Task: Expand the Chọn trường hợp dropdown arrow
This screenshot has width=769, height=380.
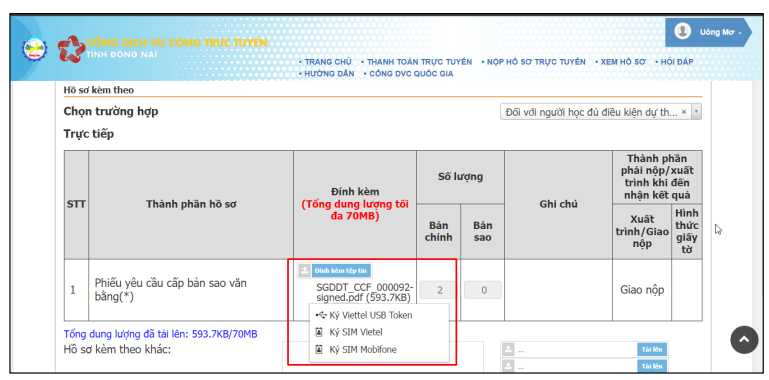Action: pos(696,112)
